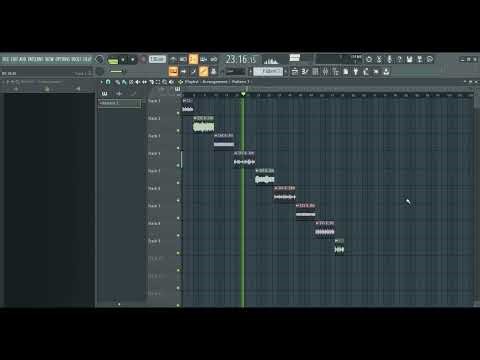Select the Track 9 label
480x360 pixels.
(154, 241)
